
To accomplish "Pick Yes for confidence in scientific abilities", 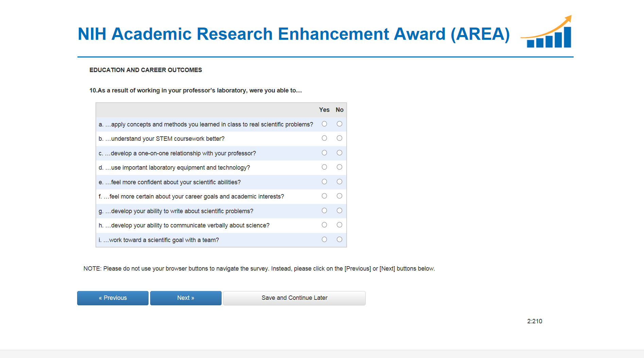I will (x=324, y=182).
